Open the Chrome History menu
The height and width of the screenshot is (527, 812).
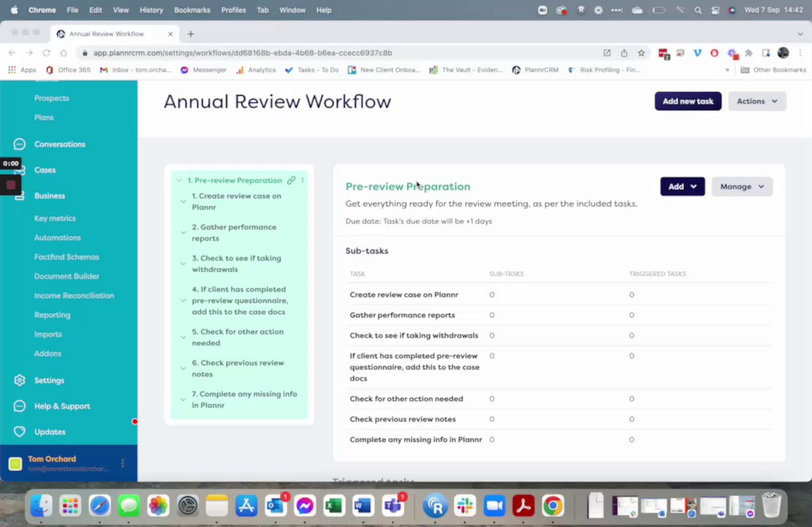pyautogui.click(x=151, y=10)
